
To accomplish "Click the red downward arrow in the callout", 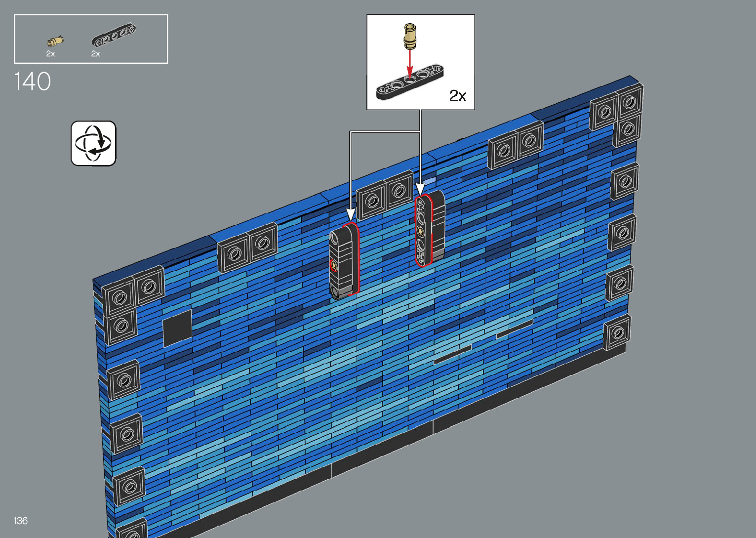I will point(409,63).
